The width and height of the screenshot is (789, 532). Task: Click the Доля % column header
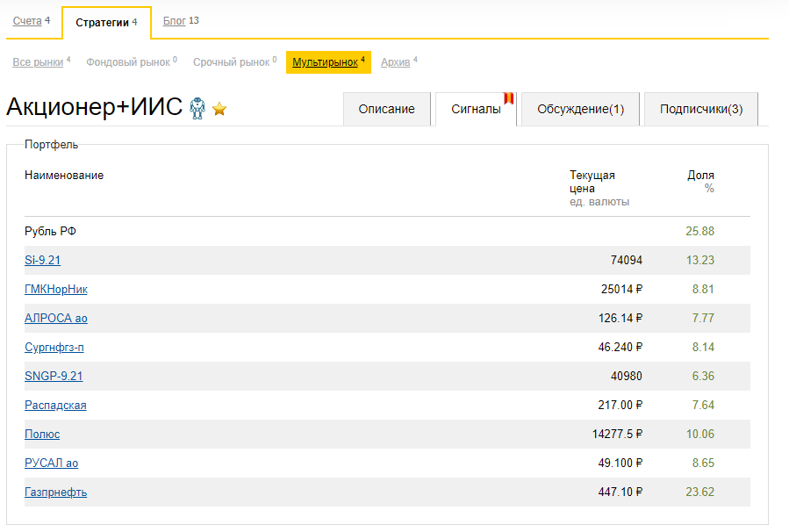click(701, 182)
